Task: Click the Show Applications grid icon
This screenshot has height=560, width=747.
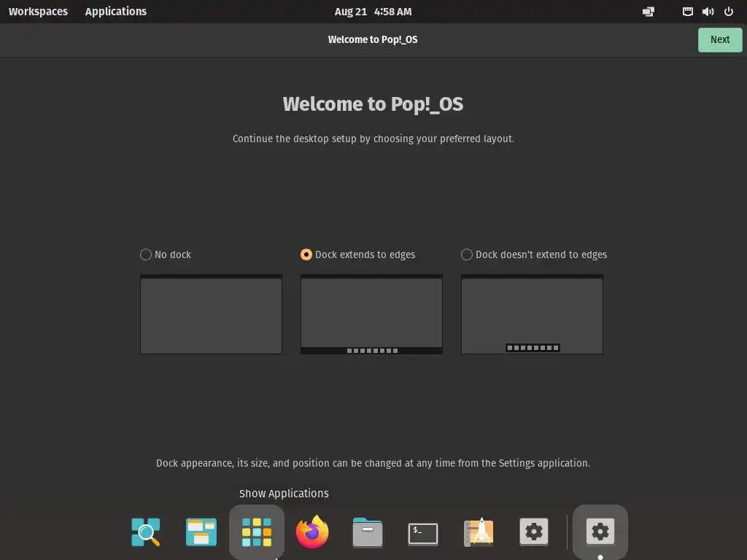Action: [257, 532]
